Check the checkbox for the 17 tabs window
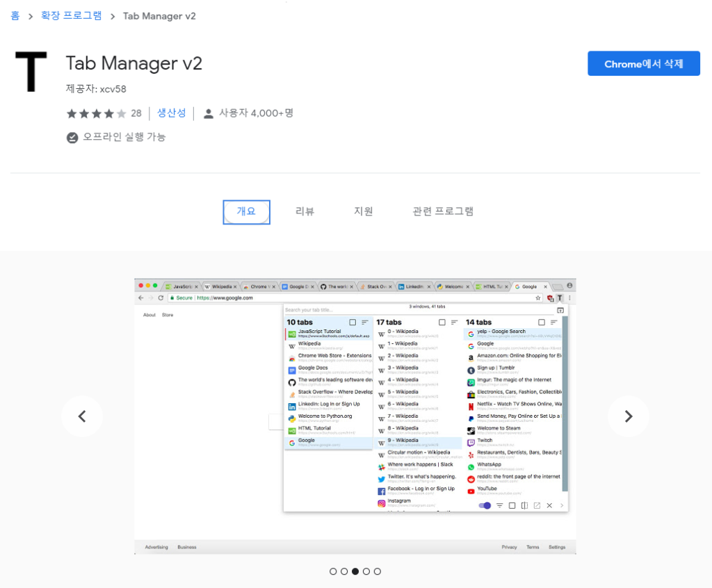The height and width of the screenshot is (588, 712). click(442, 322)
